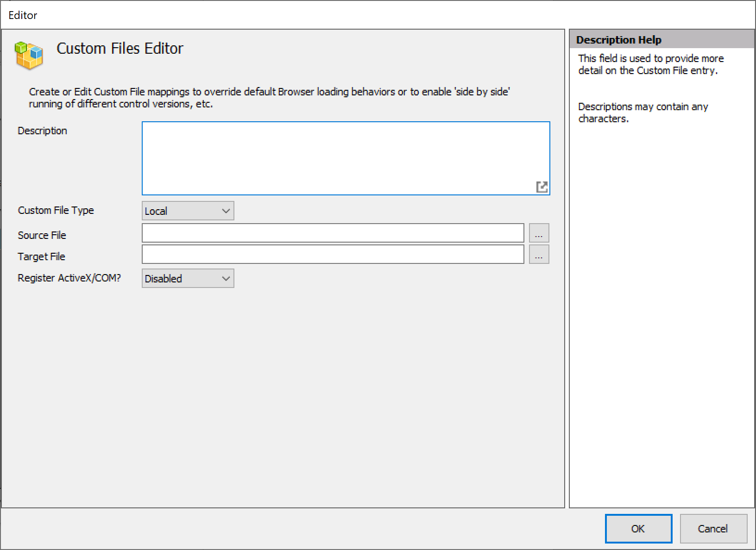Confirm changes with the OK button

click(638, 529)
